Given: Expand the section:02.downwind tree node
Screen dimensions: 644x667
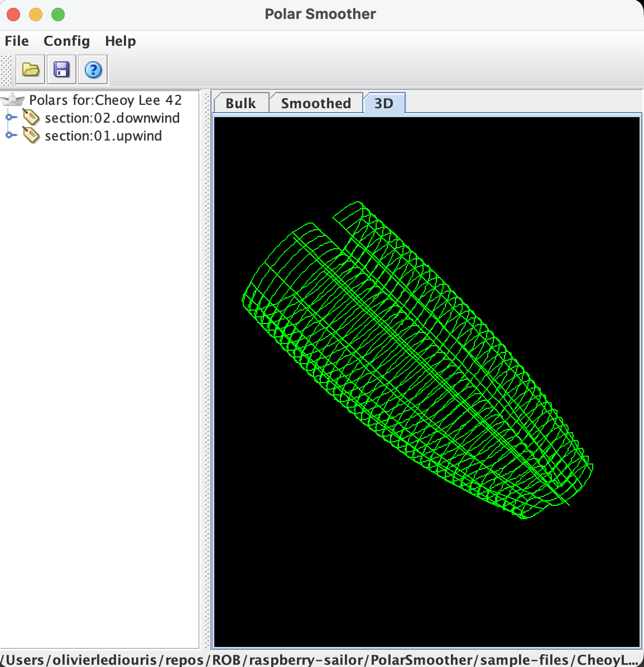Looking at the screenshot, I should (9, 118).
